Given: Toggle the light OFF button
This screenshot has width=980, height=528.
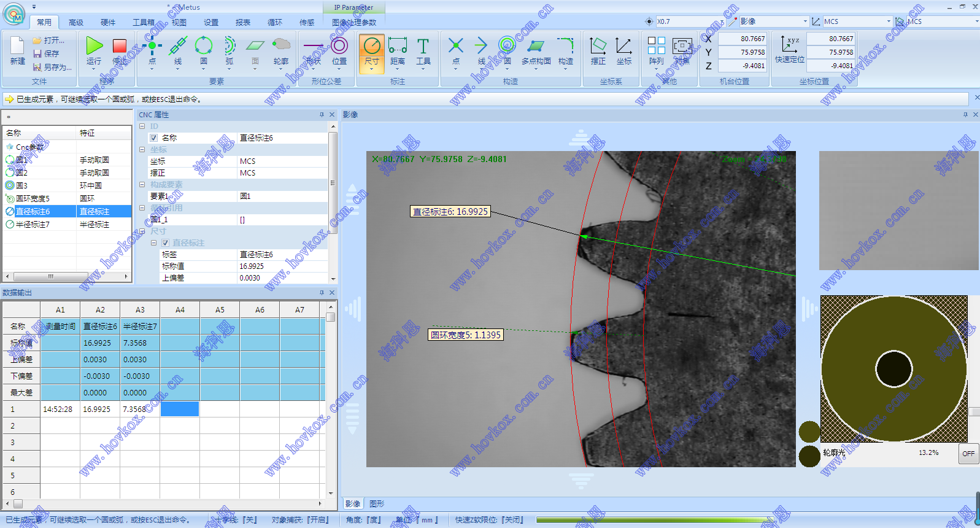Looking at the screenshot, I should pyautogui.click(x=968, y=454).
